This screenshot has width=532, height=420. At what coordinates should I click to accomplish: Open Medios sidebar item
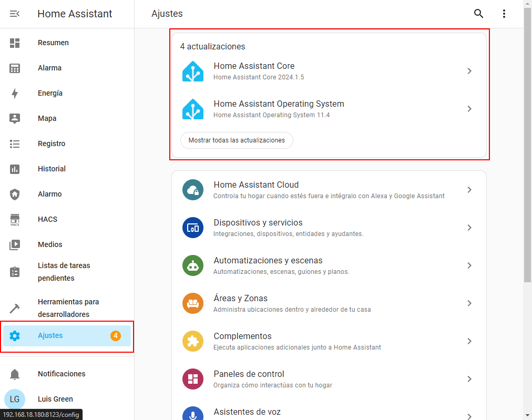(x=67, y=244)
